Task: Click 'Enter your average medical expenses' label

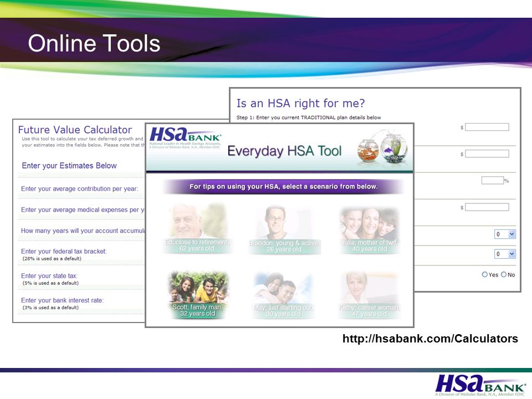Action: coord(83,209)
